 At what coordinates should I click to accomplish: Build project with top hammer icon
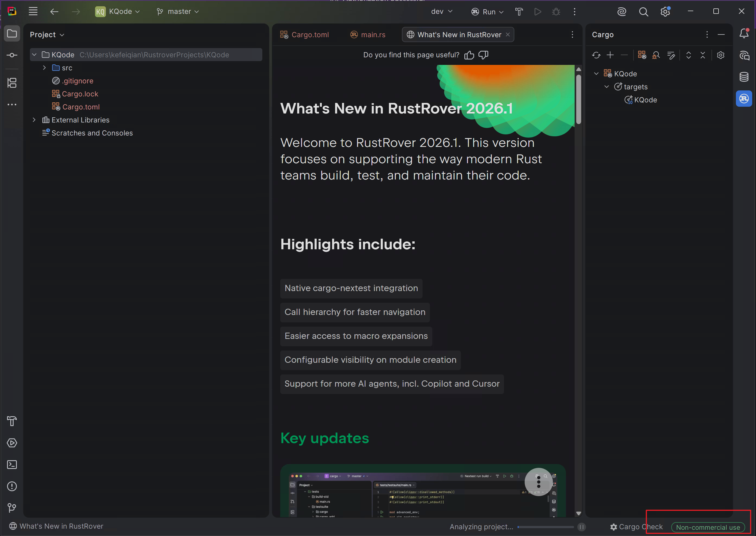[519, 12]
